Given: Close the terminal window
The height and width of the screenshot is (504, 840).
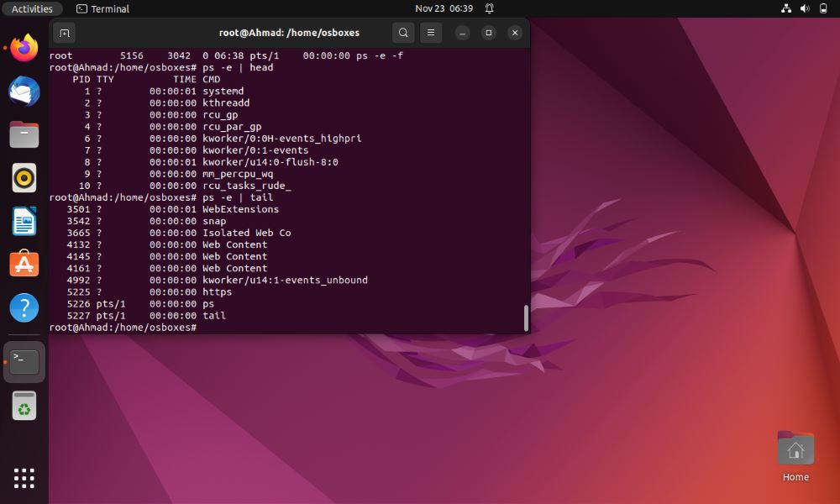Looking at the screenshot, I should click(x=515, y=33).
